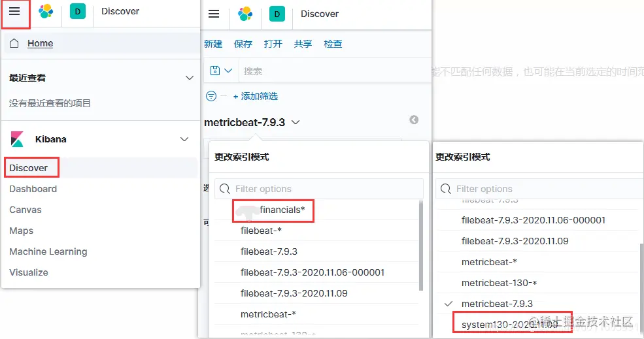Click Elastic logo in middle panel header
This screenshot has height=339, width=644.
click(x=245, y=14)
